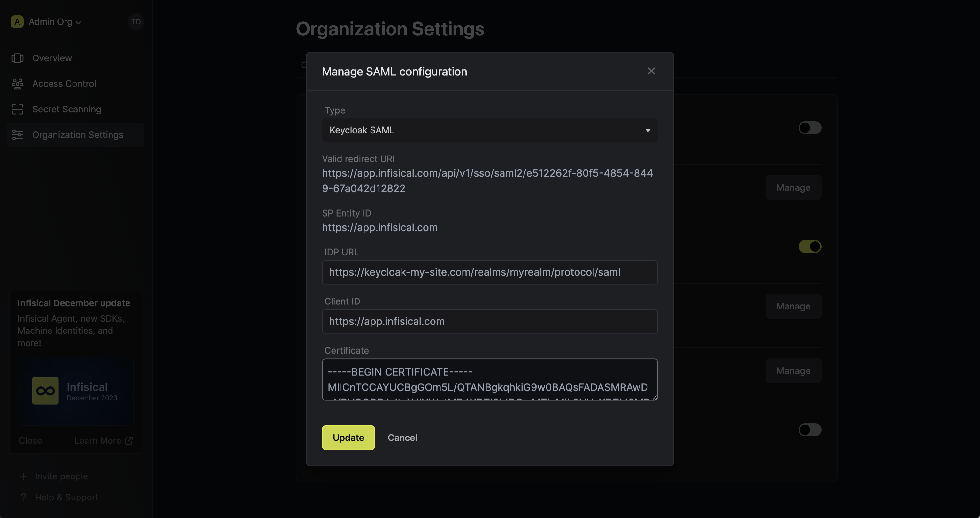Open Access Control in sidebar
The width and height of the screenshot is (980, 518).
click(x=75, y=84)
